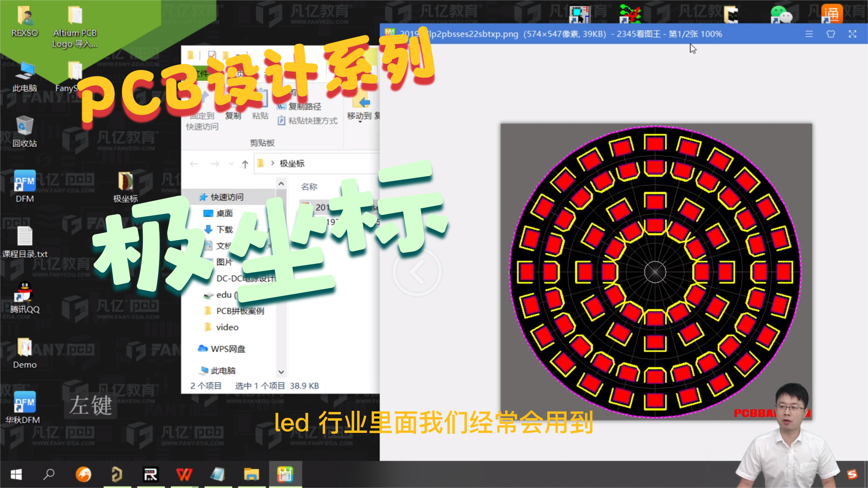Image resolution: width=868 pixels, height=488 pixels.
Task: Go up one folder level in Explorer
Action: point(245,164)
